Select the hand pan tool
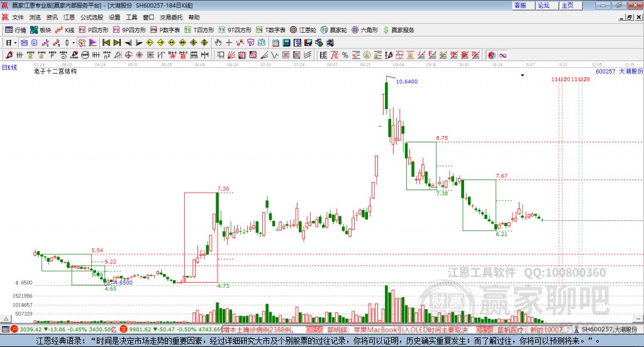 point(218,43)
